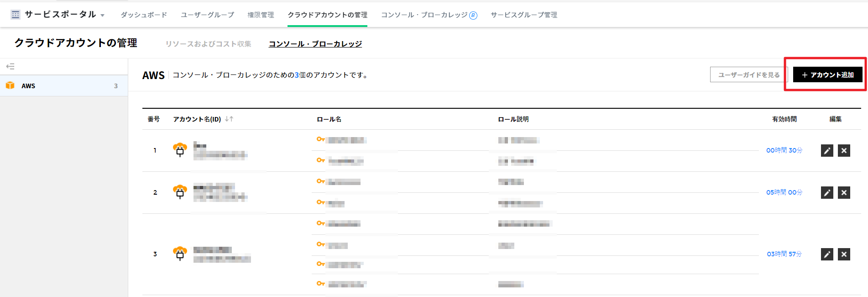Switch to リソースおよびコスト収集 tab
868x297 pixels.
pyautogui.click(x=208, y=44)
